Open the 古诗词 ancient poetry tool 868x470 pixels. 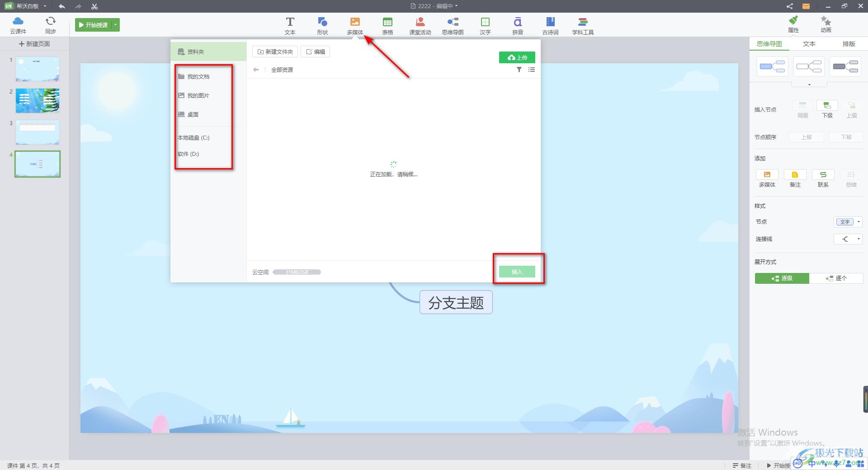pyautogui.click(x=550, y=26)
